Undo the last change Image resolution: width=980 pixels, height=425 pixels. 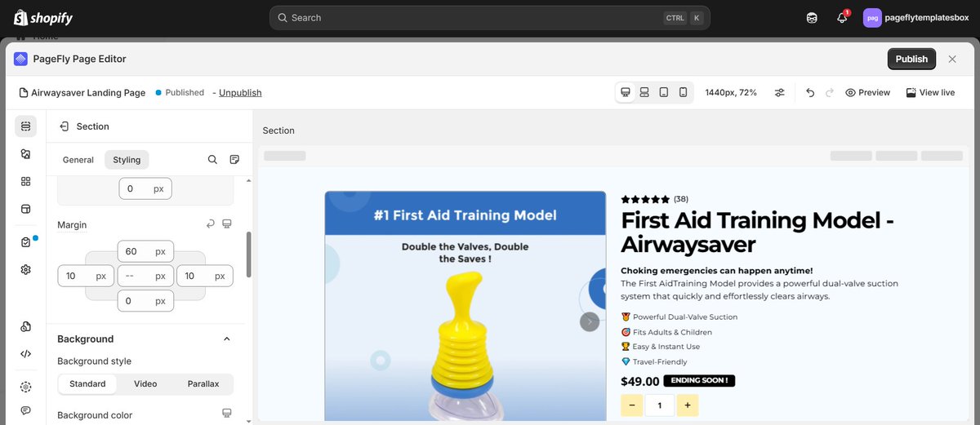(810, 92)
